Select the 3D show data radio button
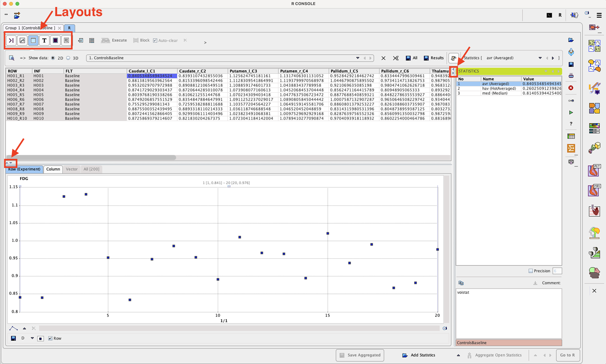606x364 pixels. [x=69, y=58]
